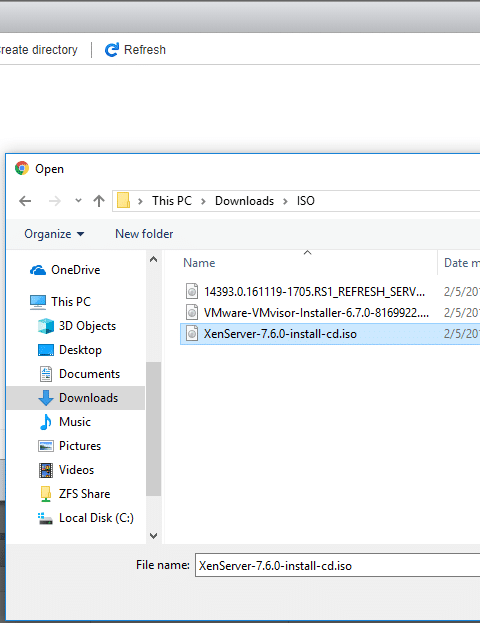Open Music in the navigation pane

[x=75, y=422]
